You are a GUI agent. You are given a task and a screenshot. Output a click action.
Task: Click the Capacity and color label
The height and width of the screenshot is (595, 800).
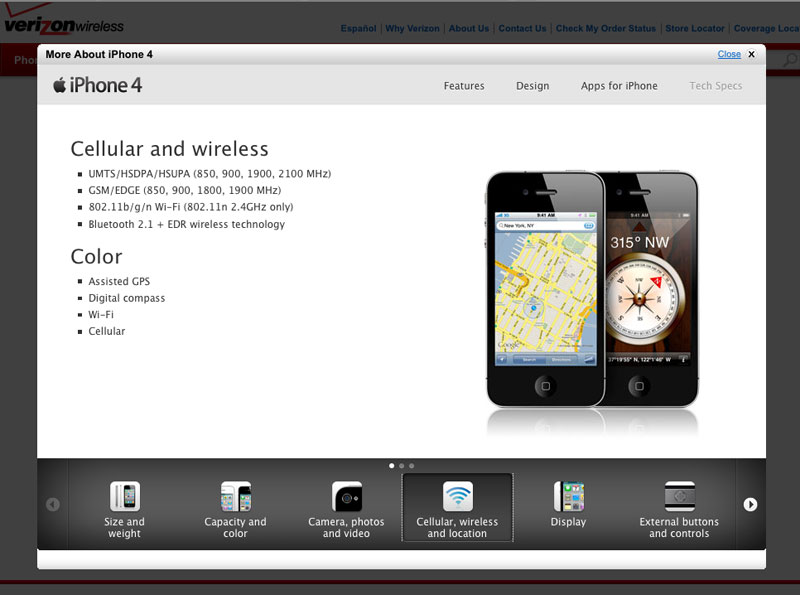(x=235, y=528)
